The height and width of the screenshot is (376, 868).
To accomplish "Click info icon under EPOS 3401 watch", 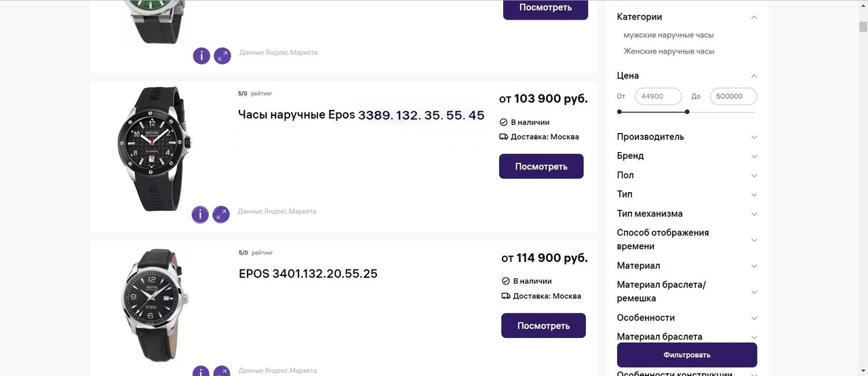I will coord(201,372).
